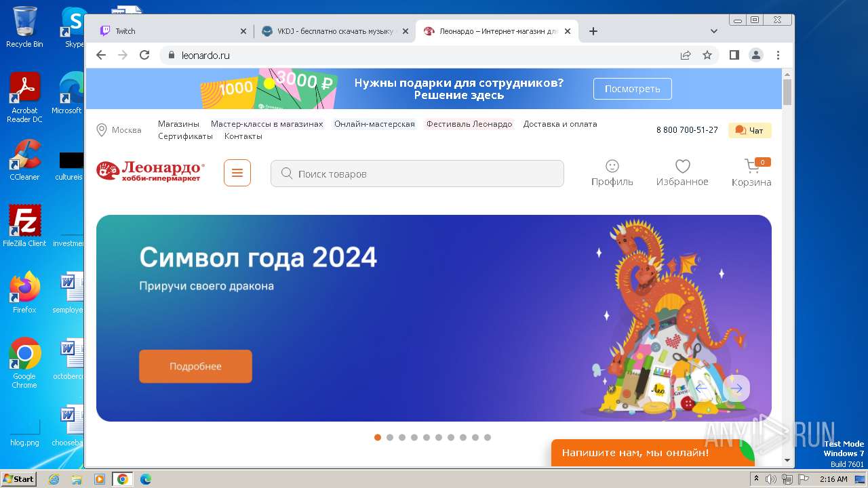Open Windows Start menu

click(18, 479)
